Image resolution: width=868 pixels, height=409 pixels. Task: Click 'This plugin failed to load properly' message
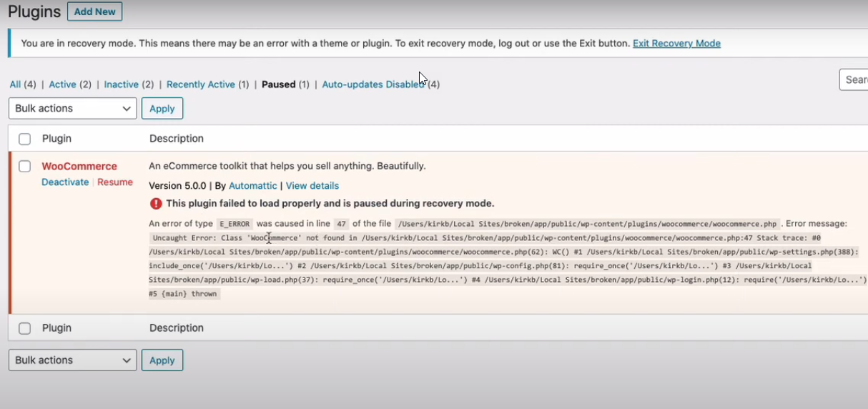330,204
